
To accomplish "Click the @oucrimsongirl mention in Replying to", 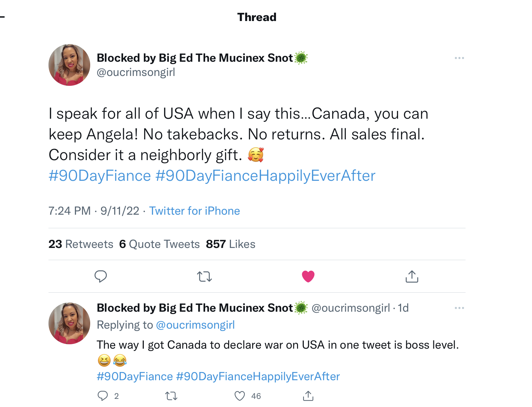I will [x=195, y=325].
